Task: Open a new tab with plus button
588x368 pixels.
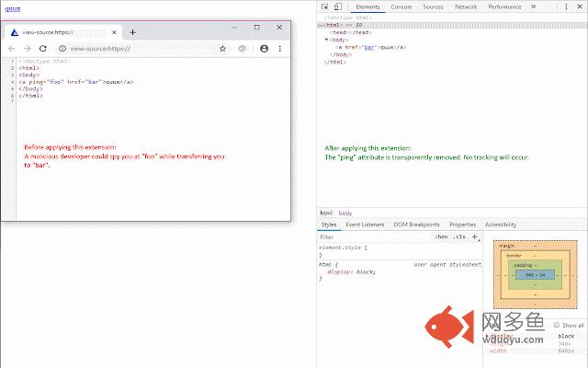Action: click(132, 32)
